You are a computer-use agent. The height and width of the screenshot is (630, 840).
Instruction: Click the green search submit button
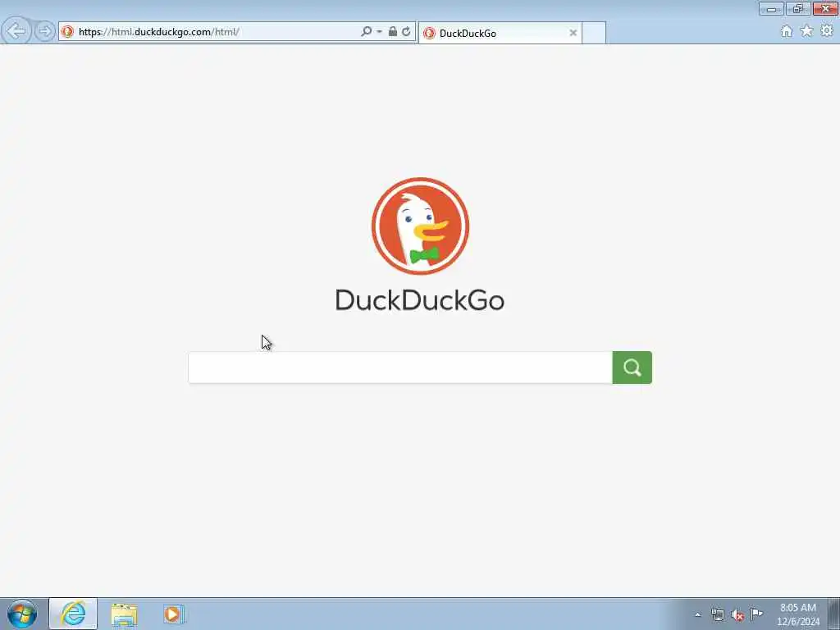(632, 367)
